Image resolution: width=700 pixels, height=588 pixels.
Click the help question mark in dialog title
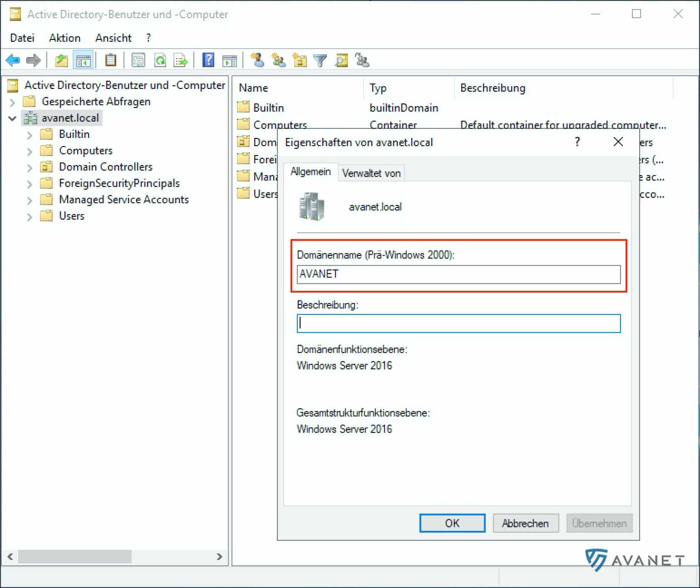pos(577,142)
